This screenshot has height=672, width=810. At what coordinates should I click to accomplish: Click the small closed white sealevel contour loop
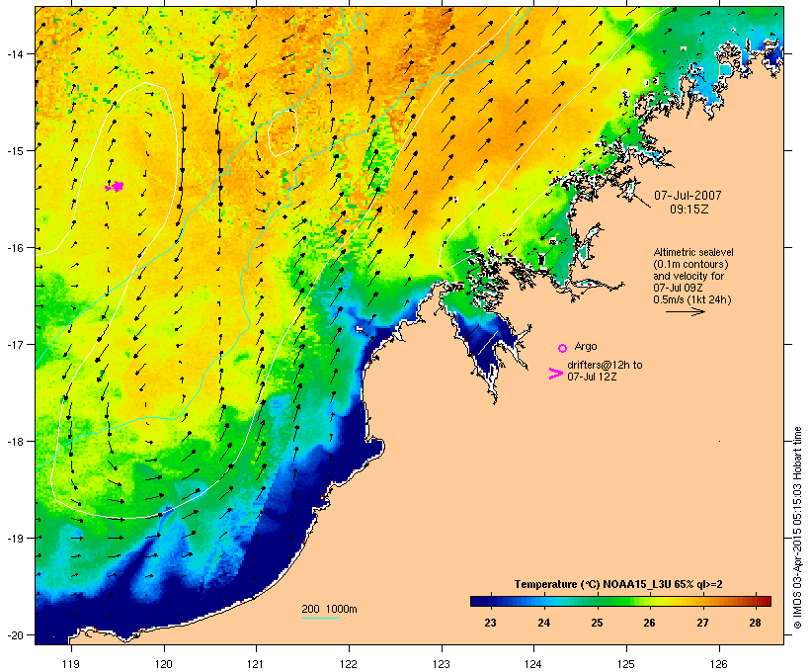point(283,132)
